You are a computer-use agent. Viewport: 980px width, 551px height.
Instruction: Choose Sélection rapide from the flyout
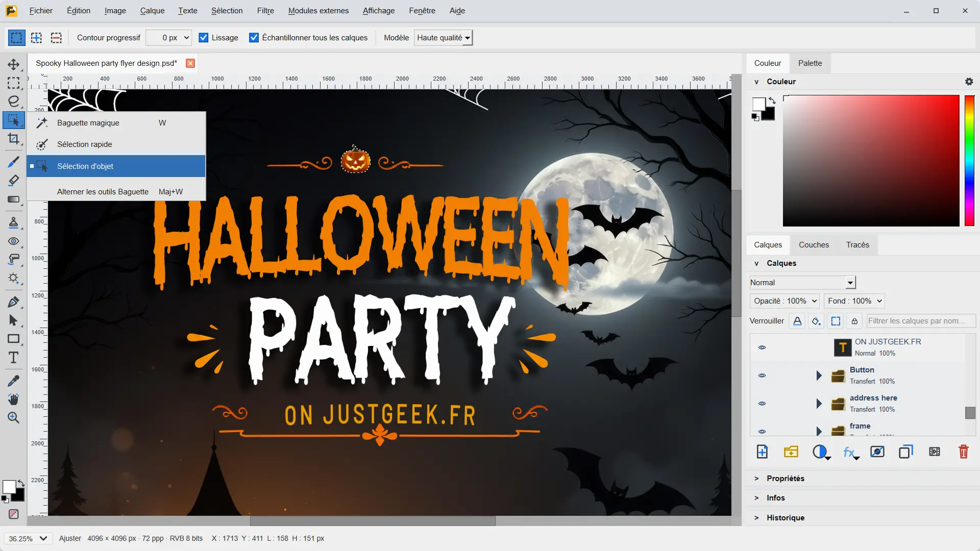click(x=116, y=144)
